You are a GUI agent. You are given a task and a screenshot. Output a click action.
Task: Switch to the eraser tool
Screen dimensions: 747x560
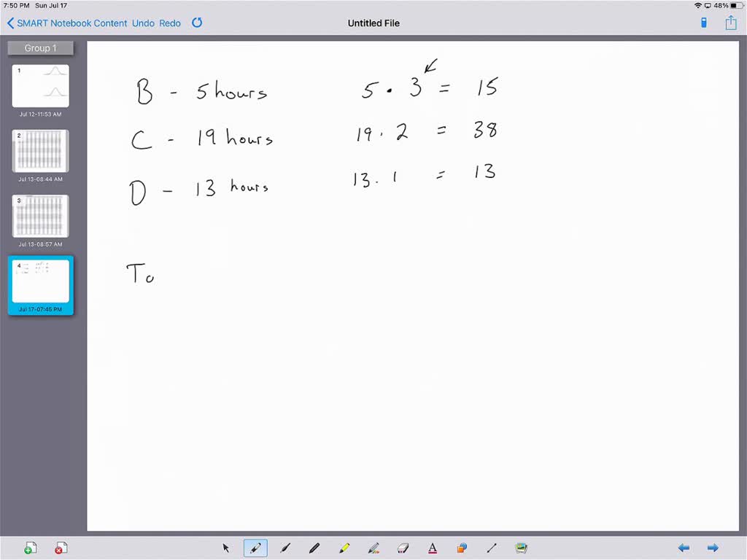tap(402, 548)
